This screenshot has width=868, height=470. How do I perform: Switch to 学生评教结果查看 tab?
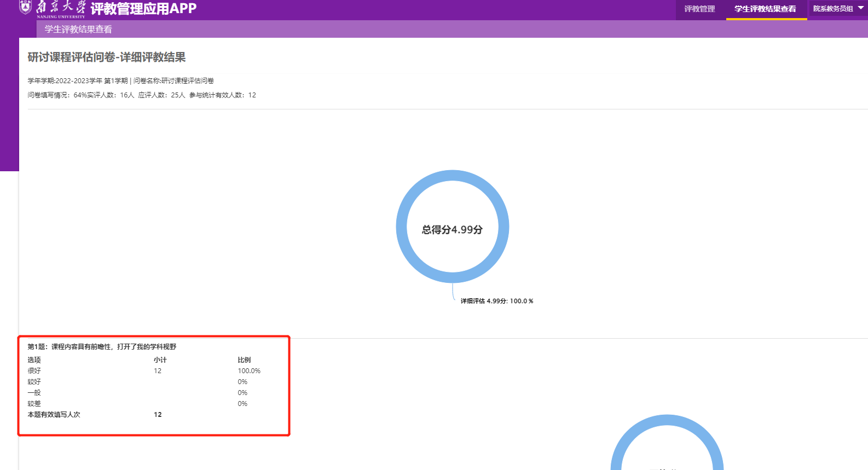point(766,9)
